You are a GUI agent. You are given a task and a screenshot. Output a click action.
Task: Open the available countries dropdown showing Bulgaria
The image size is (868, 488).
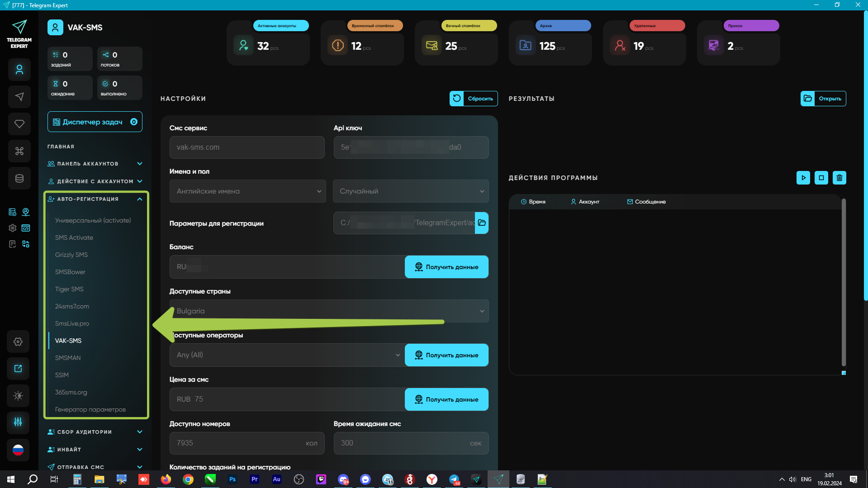tap(329, 311)
